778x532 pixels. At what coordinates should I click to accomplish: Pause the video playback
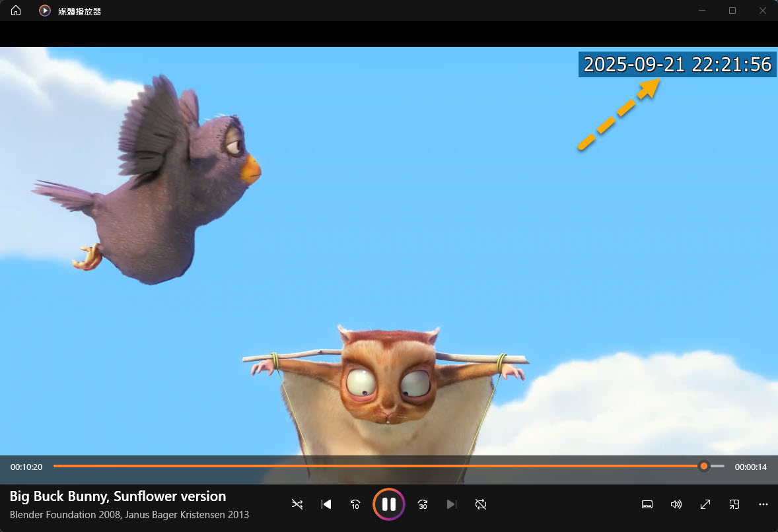389,504
